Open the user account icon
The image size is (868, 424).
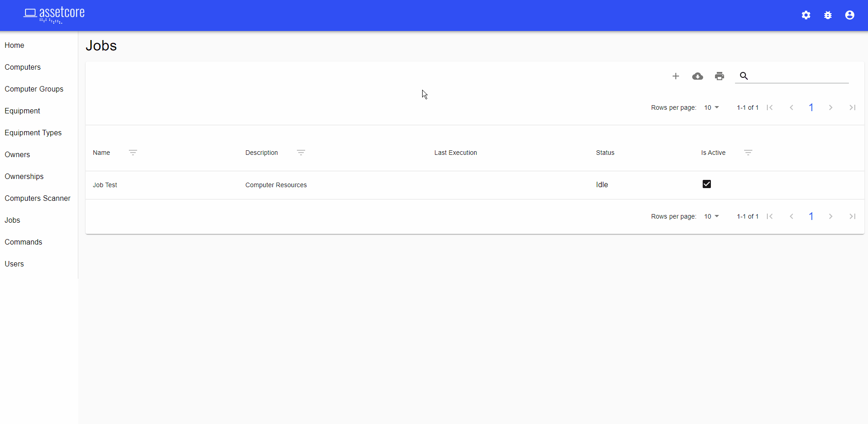pyautogui.click(x=850, y=15)
